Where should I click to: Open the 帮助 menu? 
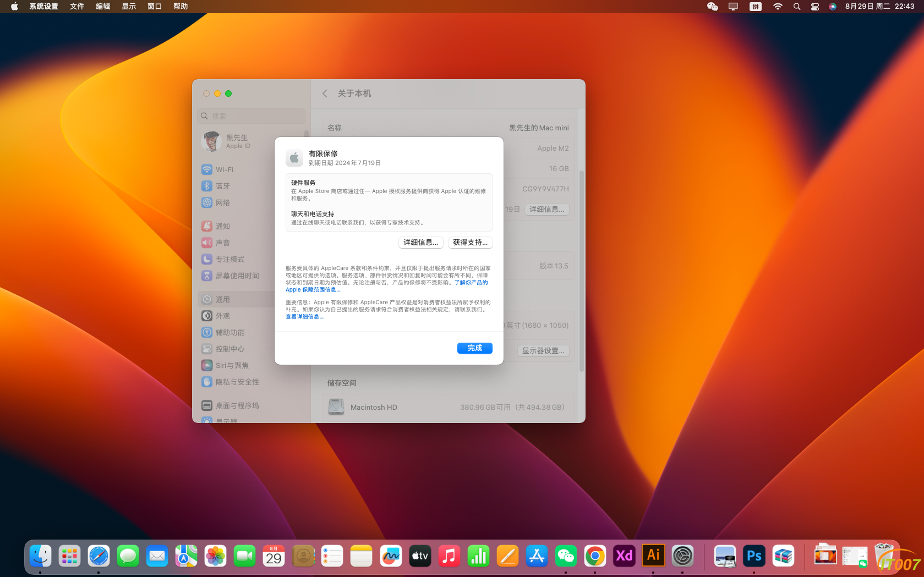click(x=181, y=7)
